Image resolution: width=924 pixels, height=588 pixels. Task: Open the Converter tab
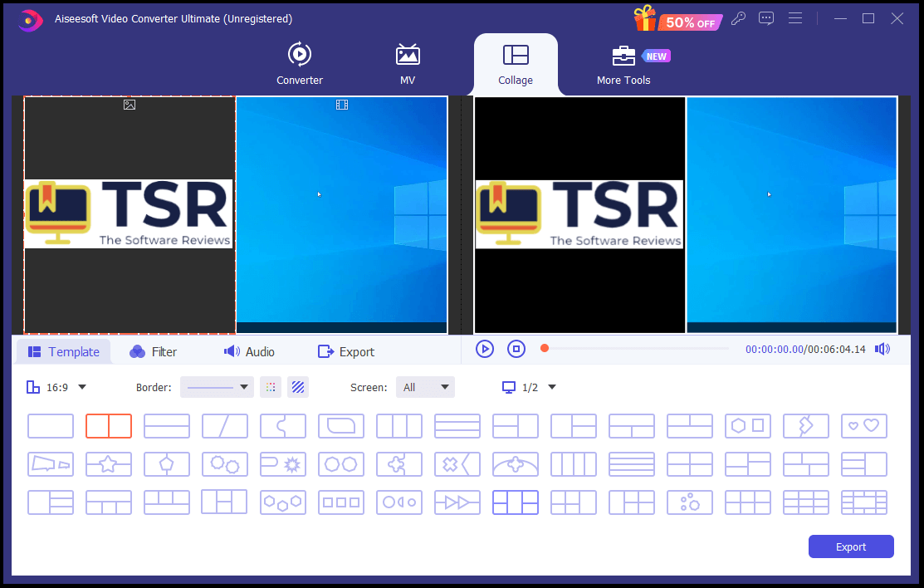click(x=300, y=64)
